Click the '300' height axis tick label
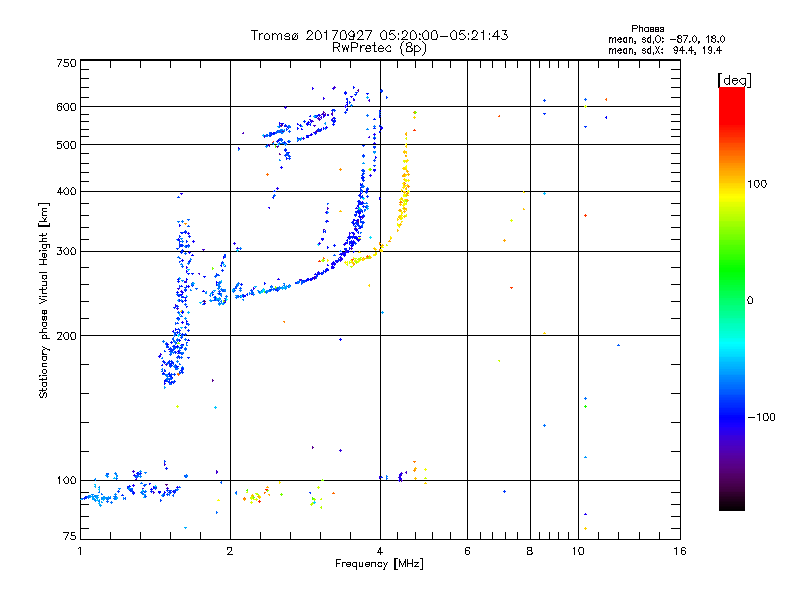 click(66, 252)
